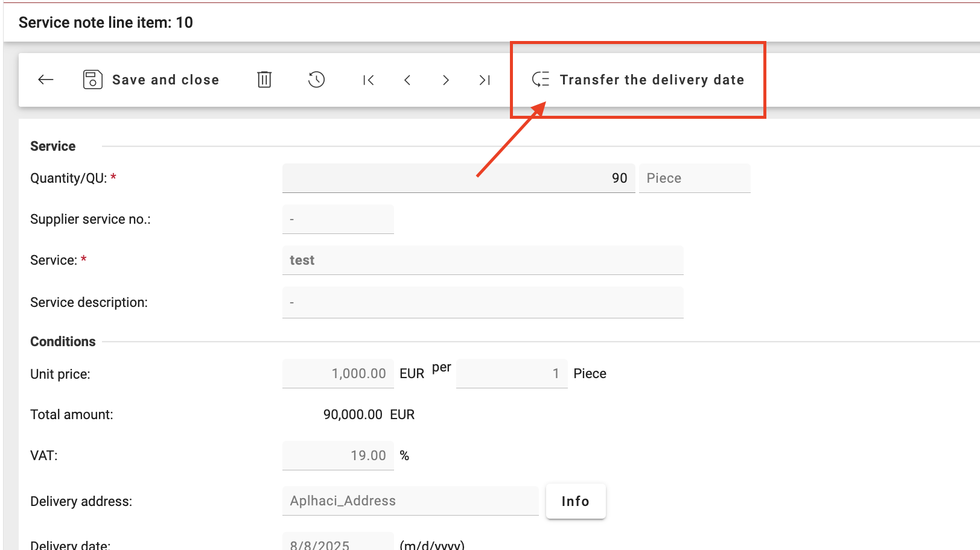The height and width of the screenshot is (550, 980).
Task: Open the change history clock icon
Action: 316,80
